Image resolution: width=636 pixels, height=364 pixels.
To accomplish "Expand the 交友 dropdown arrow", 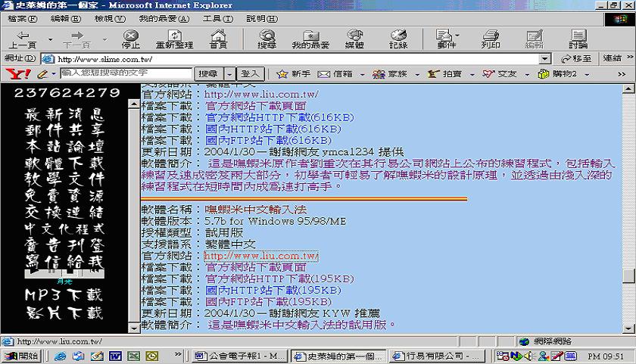I will pyautogui.click(x=527, y=74).
